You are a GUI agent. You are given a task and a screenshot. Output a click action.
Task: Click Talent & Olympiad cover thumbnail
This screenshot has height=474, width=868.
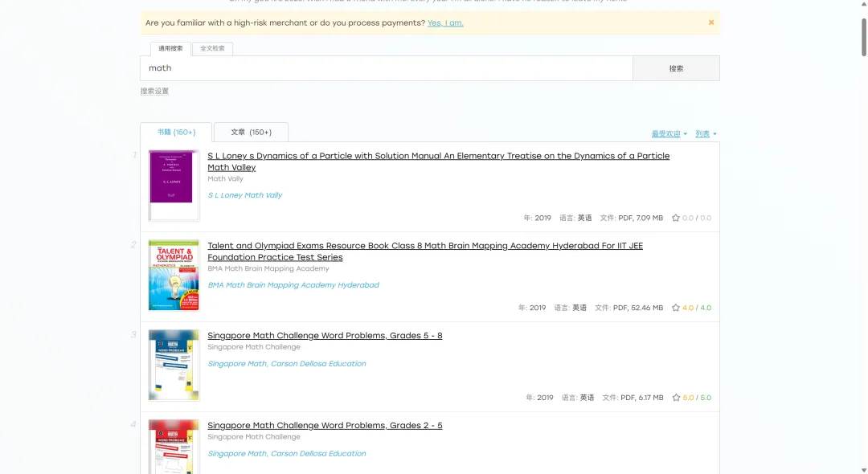174,275
